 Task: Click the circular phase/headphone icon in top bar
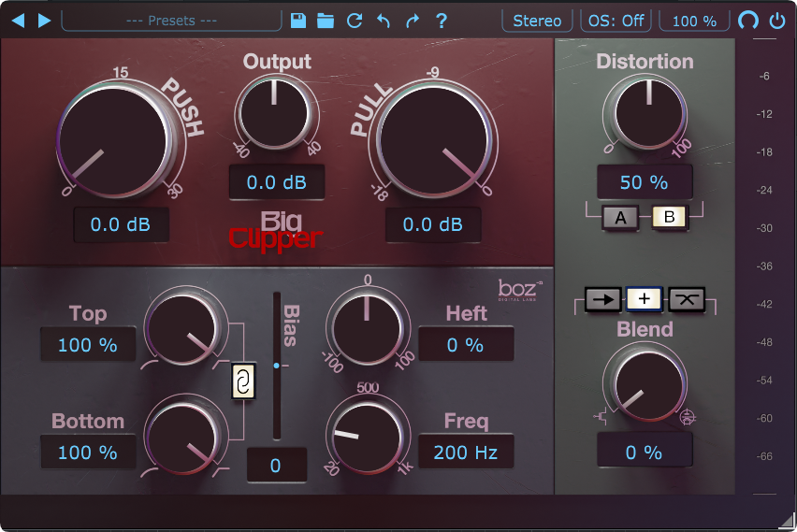pos(748,21)
